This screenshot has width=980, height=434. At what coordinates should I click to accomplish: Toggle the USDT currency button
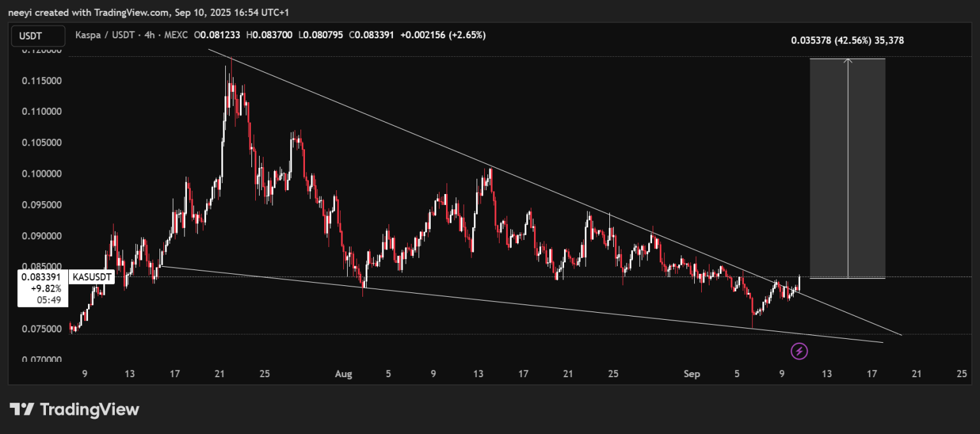(37, 36)
